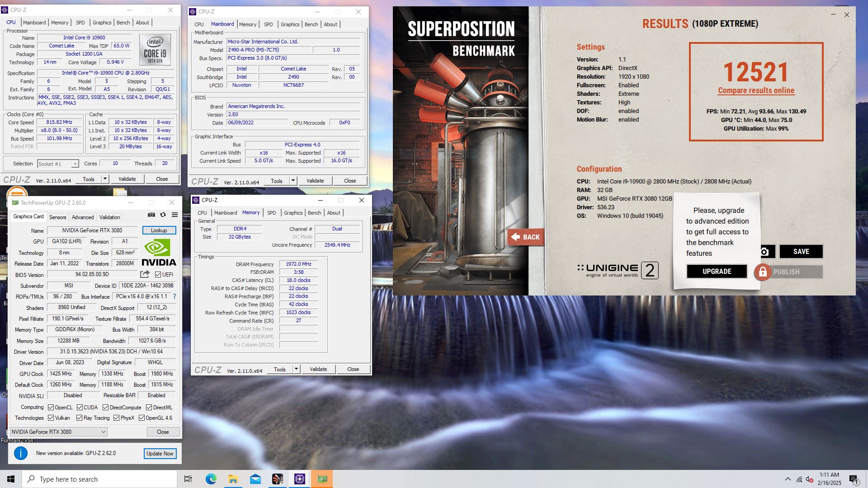Open Bus Interface question mark help
Image resolution: width=868 pixels, height=488 pixels.
tap(175, 296)
